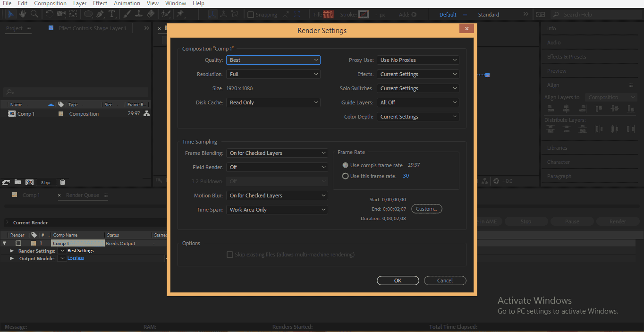Select the Selection arrow tool
This screenshot has height=332, width=644.
click(11, 14)
